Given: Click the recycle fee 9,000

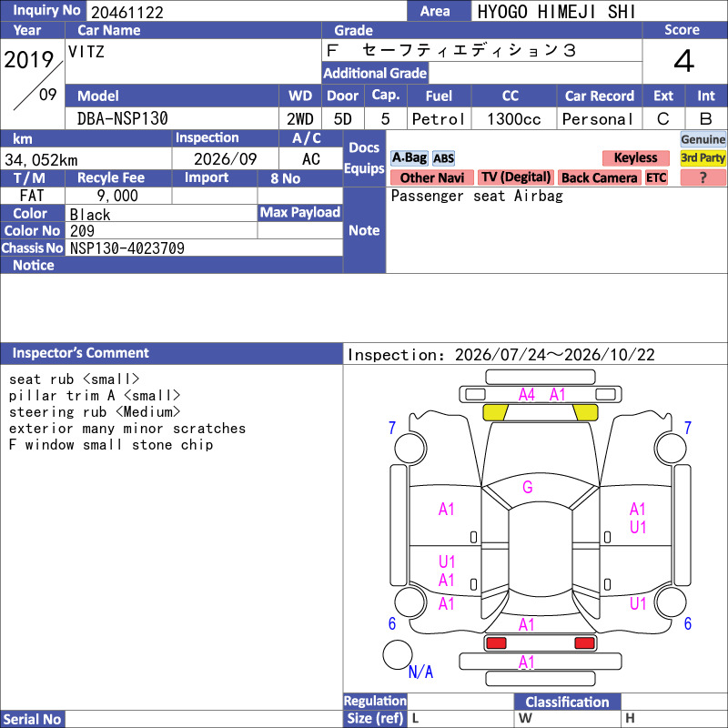Looking at the screenshot, I should [117, 196].
